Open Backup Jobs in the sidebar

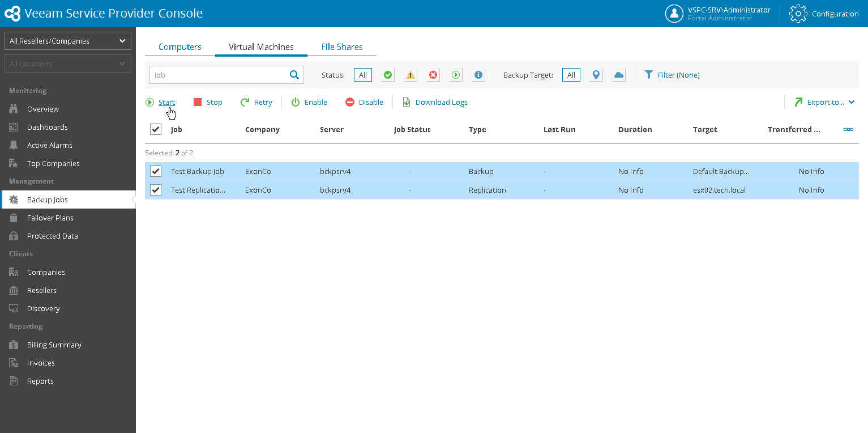(68, 199)
